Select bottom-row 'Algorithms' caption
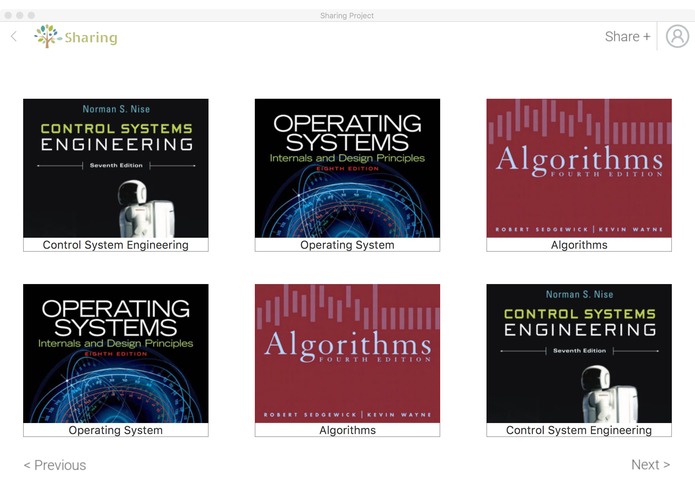Image resolution: width=695 pixels, height=494 pixels. [348, 430]
